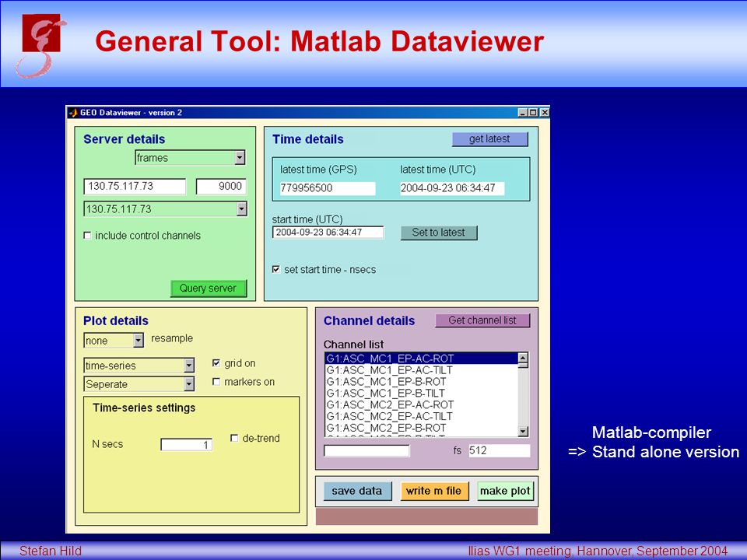Screen dimensions: 747x560
Task: Open the time-series plot type dropdown
Action: pyautogui.click(x=139, y=366)
